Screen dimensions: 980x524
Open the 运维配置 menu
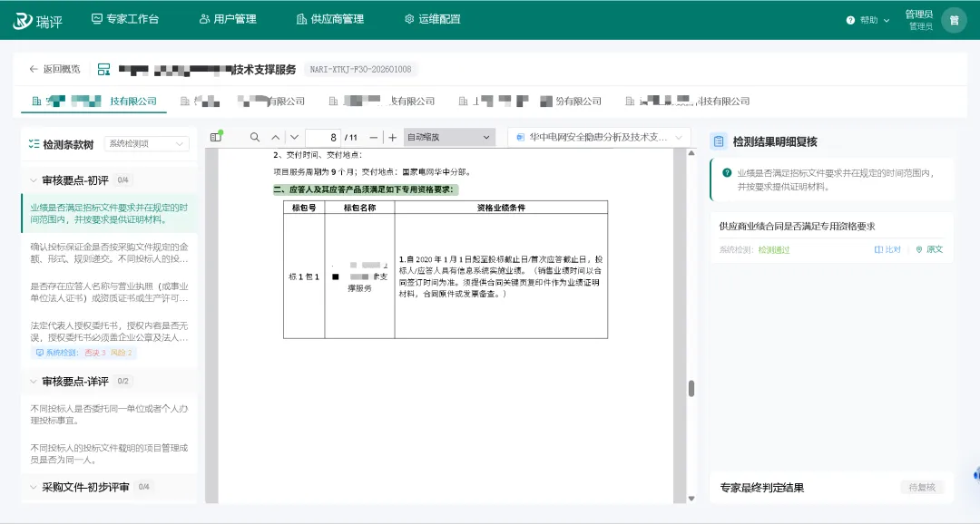click(433, 19)
